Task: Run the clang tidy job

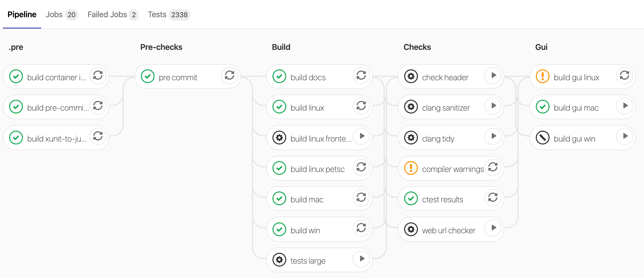Action: 493,138
